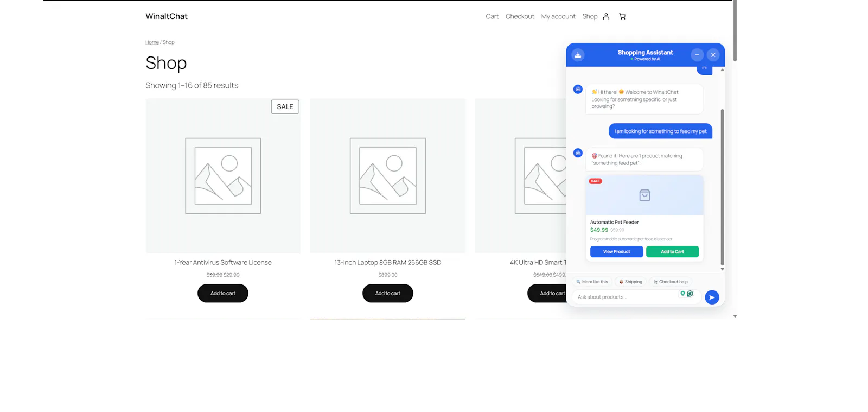Image resolution: width=868 pixels, height=412 pixels.
Task: Click the user message about feeding my pet
Action: coord(660,131)
